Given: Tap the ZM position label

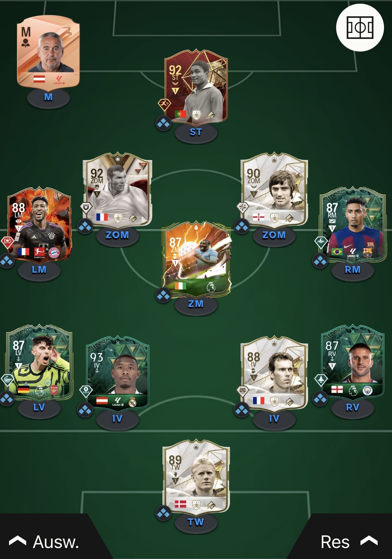Looking at the screenshot, I should click(196, 304).
